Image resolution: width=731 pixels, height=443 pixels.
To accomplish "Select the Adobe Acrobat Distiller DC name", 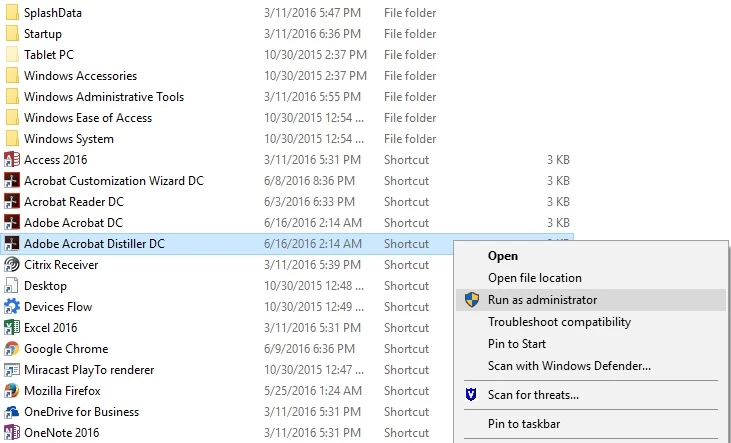I will (x=94, y=243).
